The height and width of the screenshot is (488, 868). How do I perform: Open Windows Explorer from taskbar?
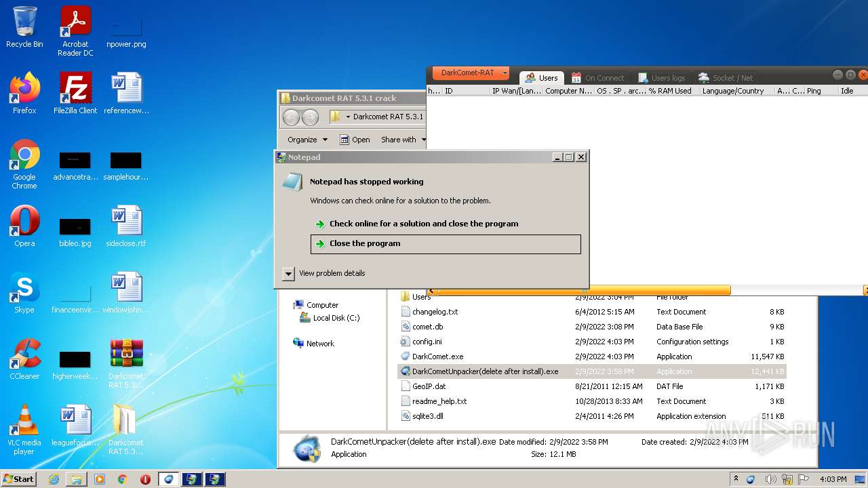[77, 479]
